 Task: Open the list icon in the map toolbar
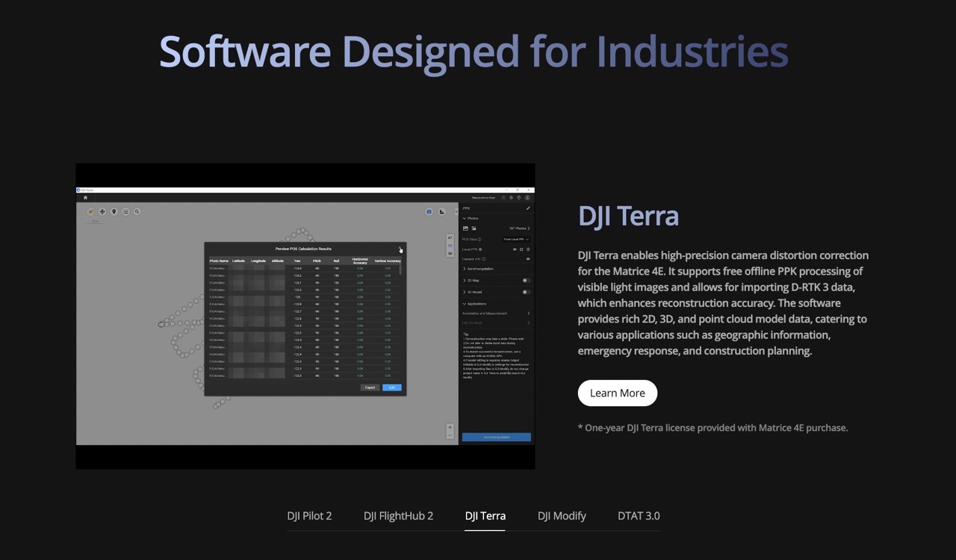point(125,212)
